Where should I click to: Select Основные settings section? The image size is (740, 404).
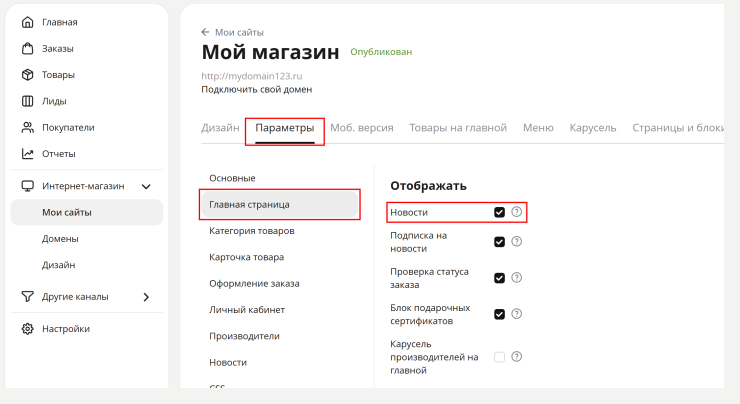click(232, 178)
